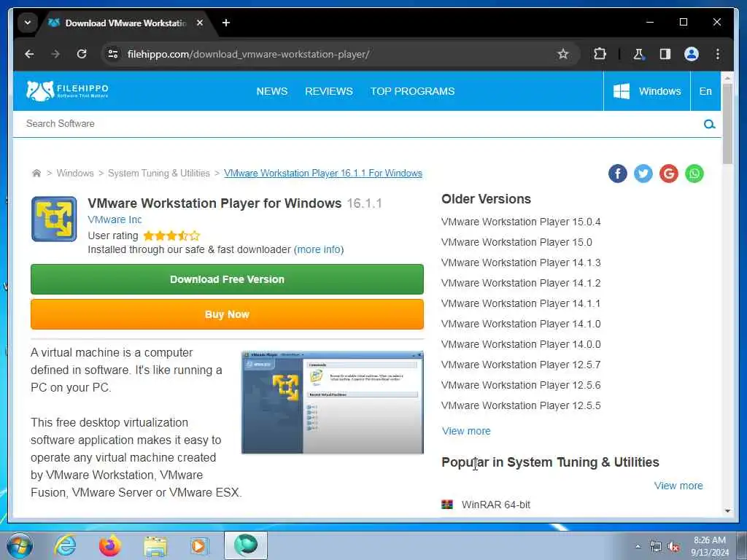
Task: Click the page scrollbar down arrow
Action: [x=727, y=511]
